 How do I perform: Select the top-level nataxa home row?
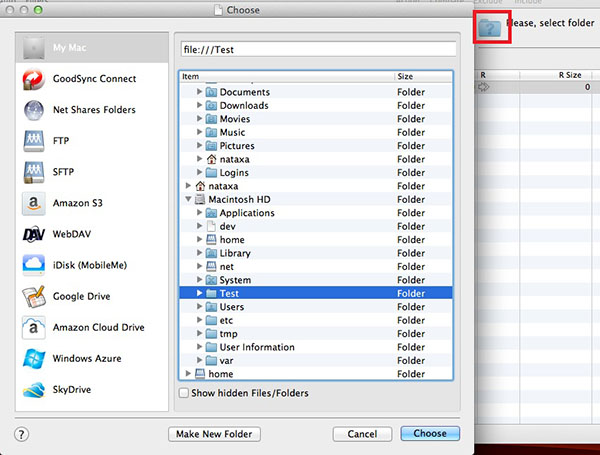[x=316, y=186]
